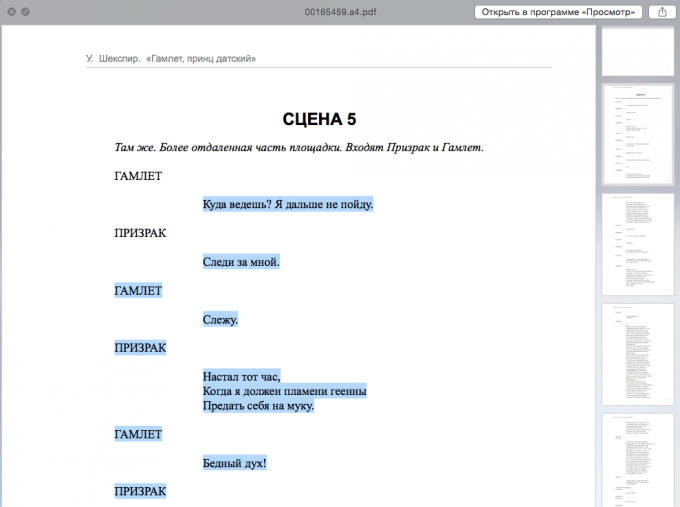Click the last «ПРИЗРАК» below «Бедный дух!»
Image resolution: width=680 pixels, height=507 pixels.
[x=140, y=491]
